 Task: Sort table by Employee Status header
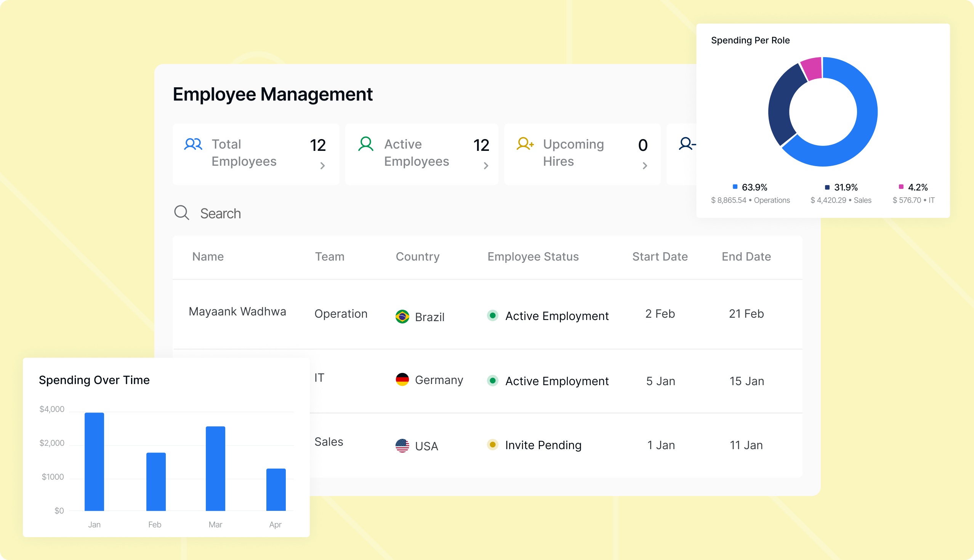pyautogui.click(x=533, y=256)
